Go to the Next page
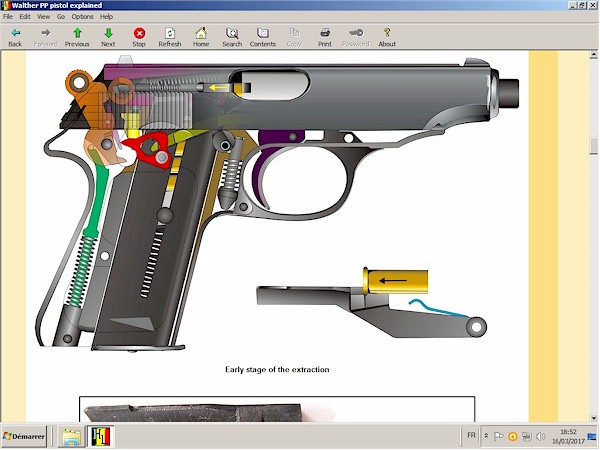 coord(108,37)
